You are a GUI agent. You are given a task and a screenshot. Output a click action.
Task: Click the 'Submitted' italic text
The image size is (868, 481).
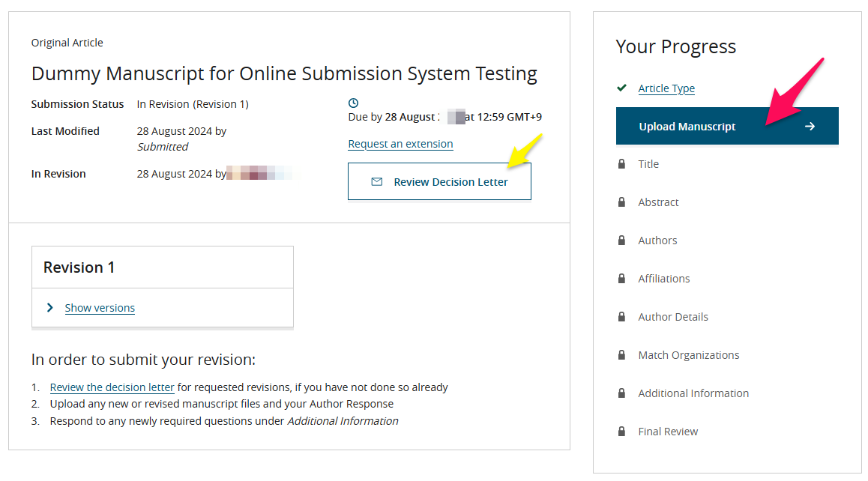(x=163, y=147)
